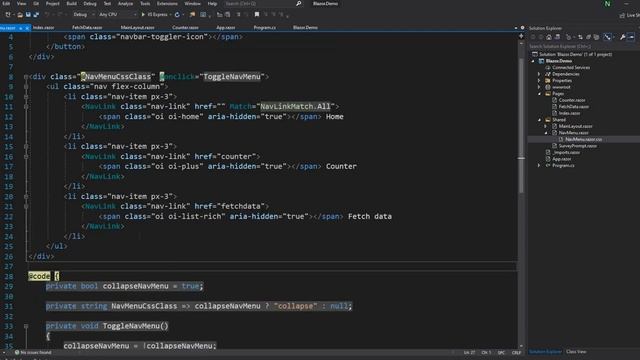Click the Open File toolbar icon

20,15
